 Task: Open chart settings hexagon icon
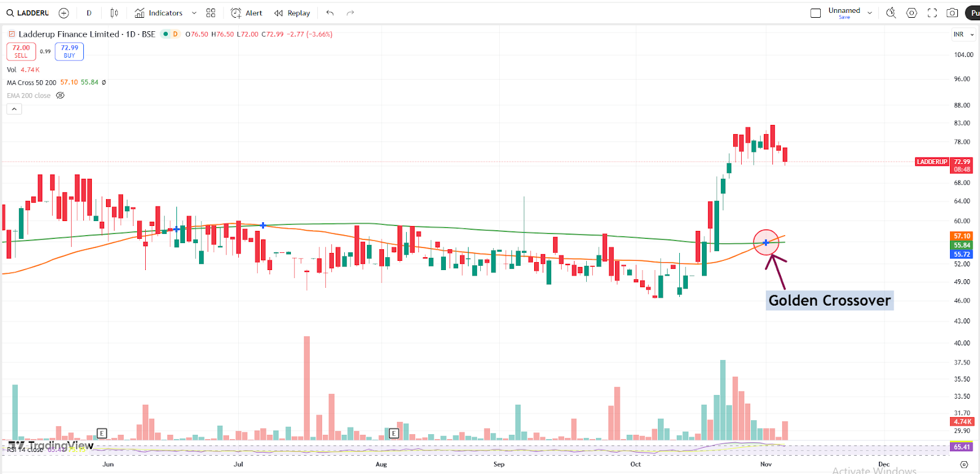pyautogui.click(x=911, y=13)
